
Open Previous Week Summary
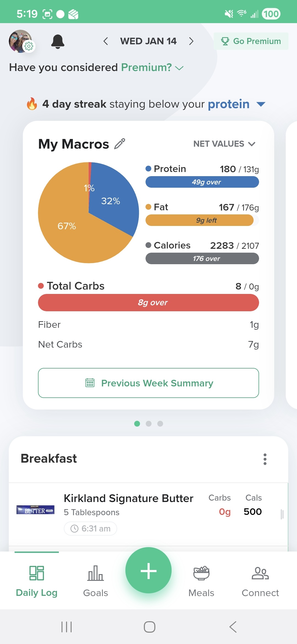pyautogui.click(x=148, y=383)
